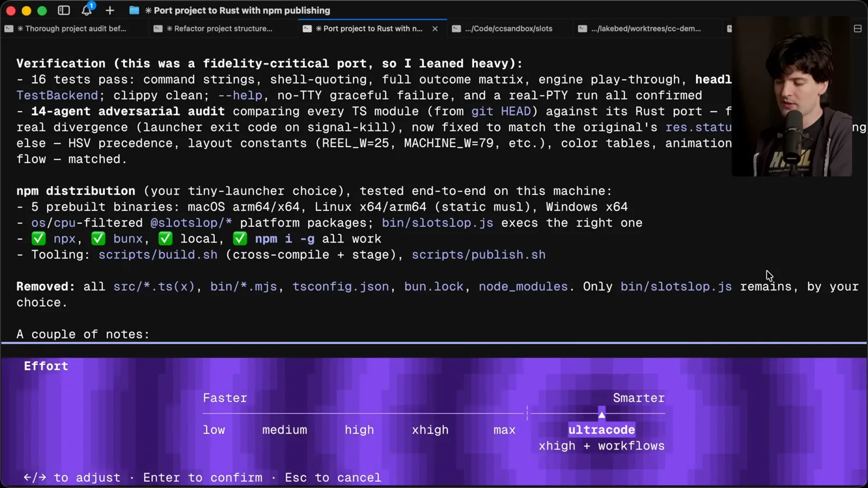Click the 'Smarter' label on effort scale
The height and width of the screenshot is (488, 868).
(639, 398)
